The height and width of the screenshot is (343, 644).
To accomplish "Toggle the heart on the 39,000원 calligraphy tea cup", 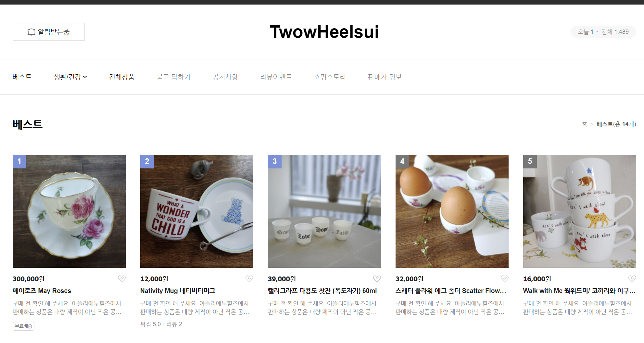I will coord(377,279).
